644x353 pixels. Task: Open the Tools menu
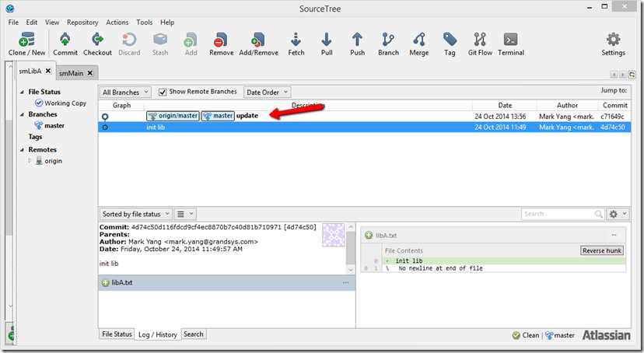[x=144, y=23]
